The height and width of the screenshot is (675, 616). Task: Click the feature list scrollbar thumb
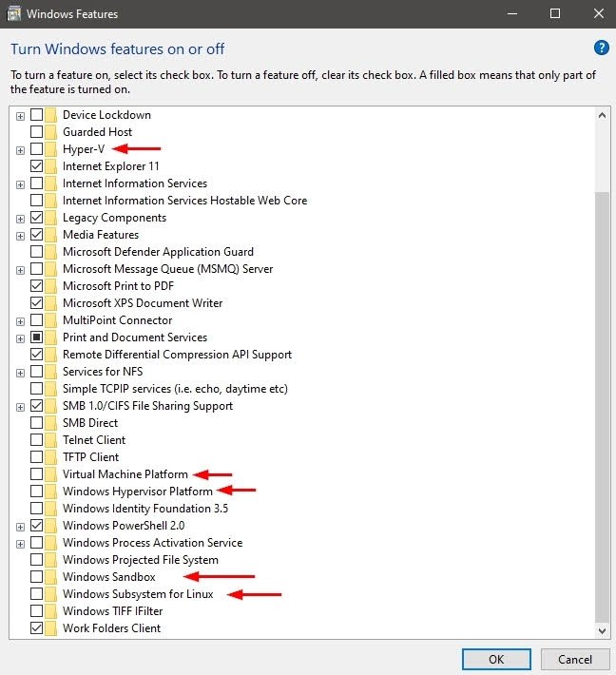[603, 407]
